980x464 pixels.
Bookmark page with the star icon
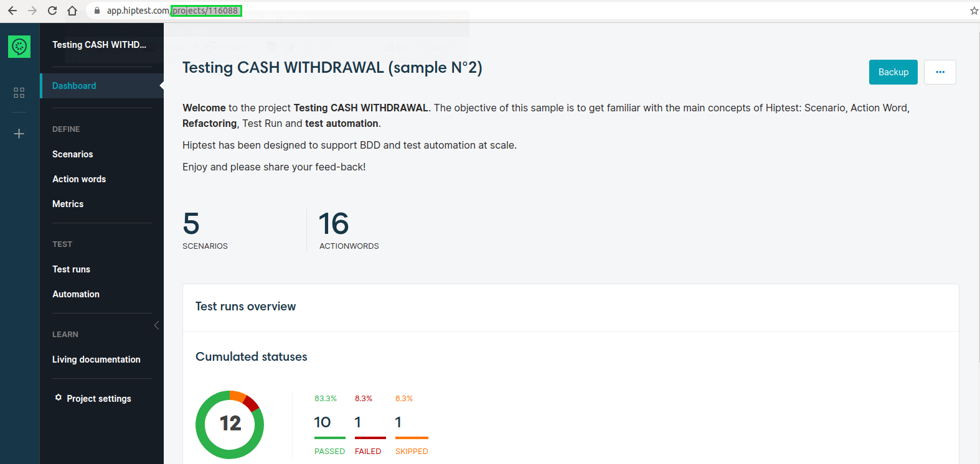click(x=974, y=11)
